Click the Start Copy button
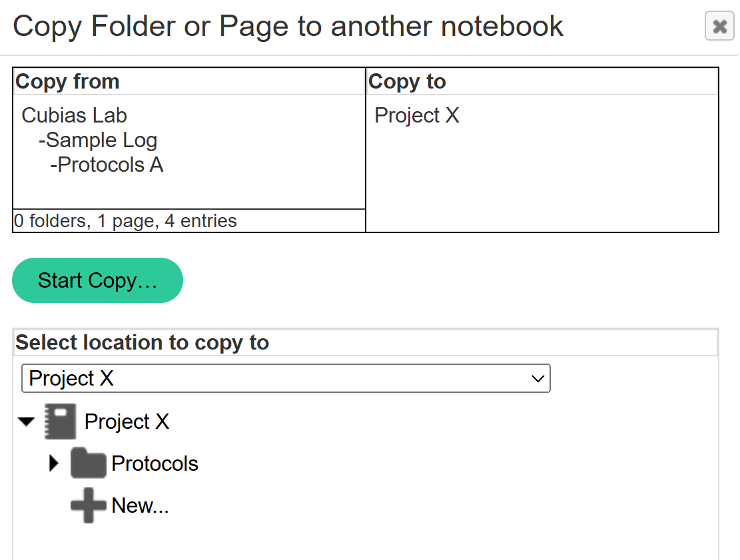740x560 pixels. [x=97, y=280]
